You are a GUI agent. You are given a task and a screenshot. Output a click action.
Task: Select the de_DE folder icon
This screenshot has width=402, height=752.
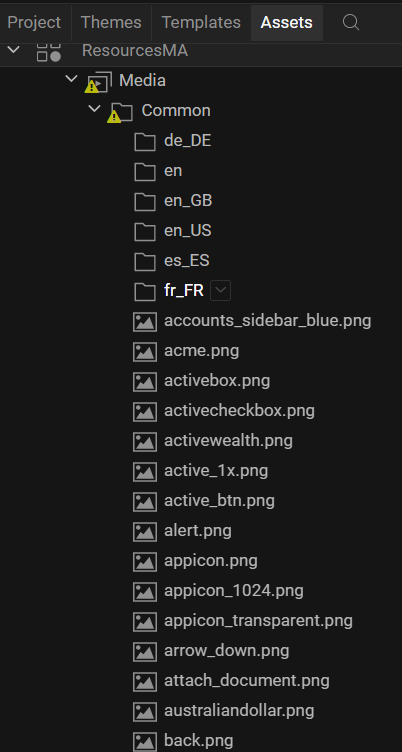click(x=145, y=141)
